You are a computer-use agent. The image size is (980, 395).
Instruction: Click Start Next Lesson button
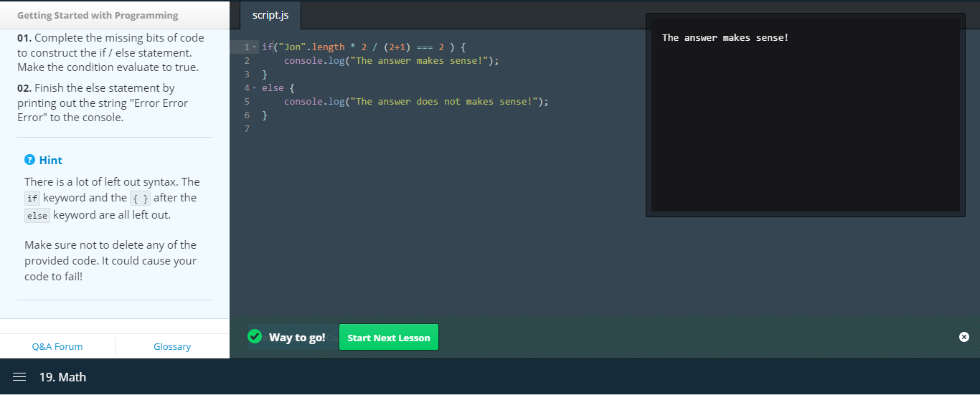coord(389,338)
